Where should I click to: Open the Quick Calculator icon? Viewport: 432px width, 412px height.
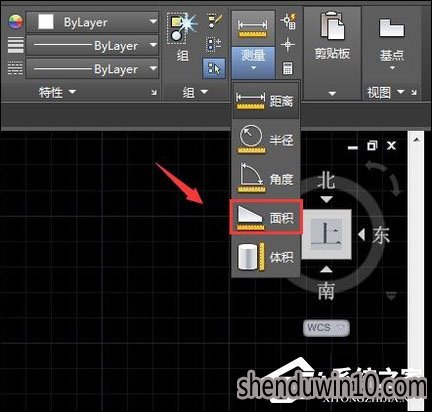point(288,68)
